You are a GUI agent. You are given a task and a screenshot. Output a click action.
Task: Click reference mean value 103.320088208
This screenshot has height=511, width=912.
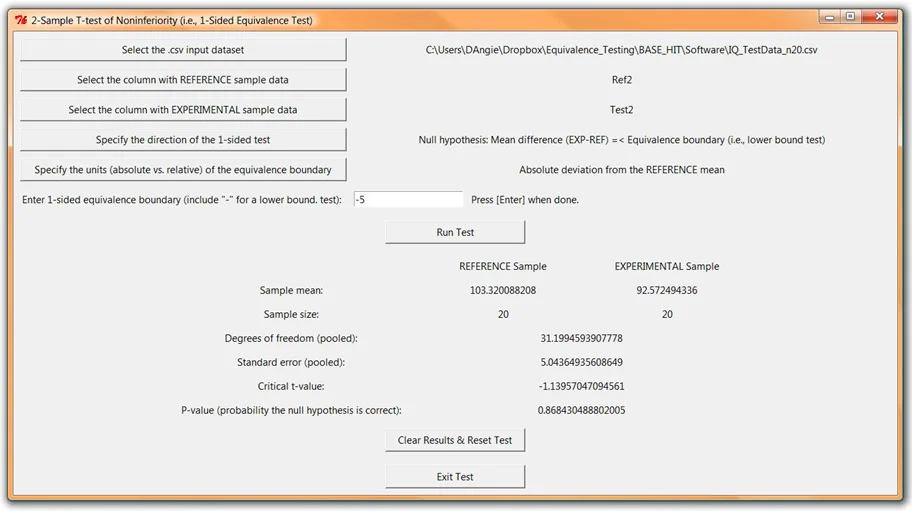point(503,290)
